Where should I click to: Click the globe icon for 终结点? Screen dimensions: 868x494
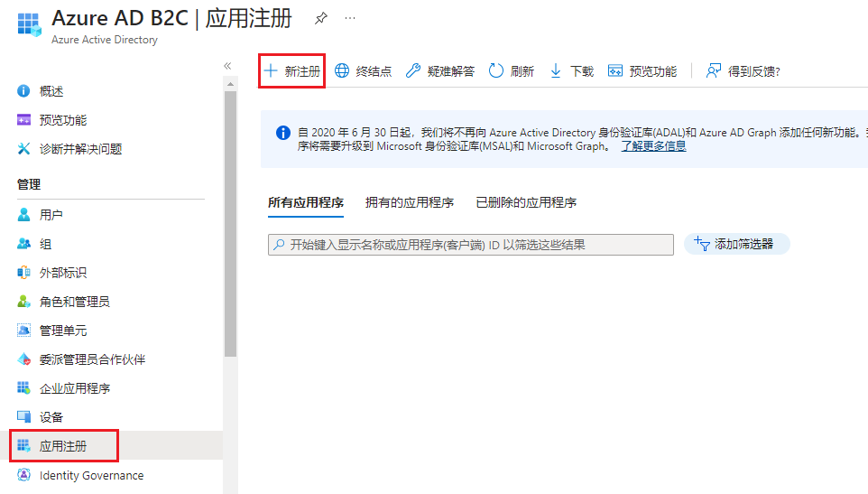342,70
